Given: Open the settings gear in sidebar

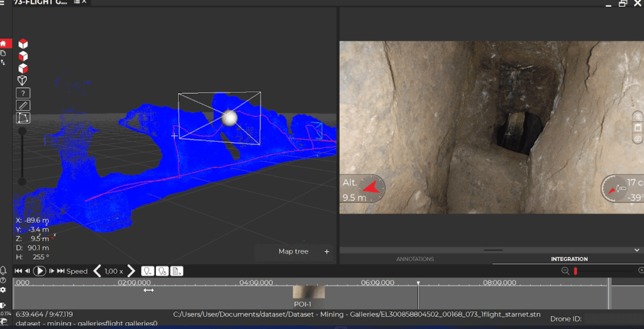Looking at the screenshot, I should 3,289.
